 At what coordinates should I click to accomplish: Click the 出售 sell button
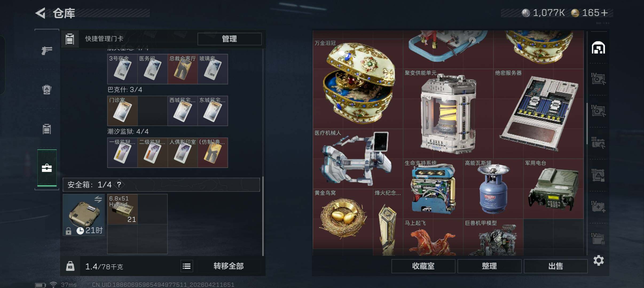pos(556,266)
